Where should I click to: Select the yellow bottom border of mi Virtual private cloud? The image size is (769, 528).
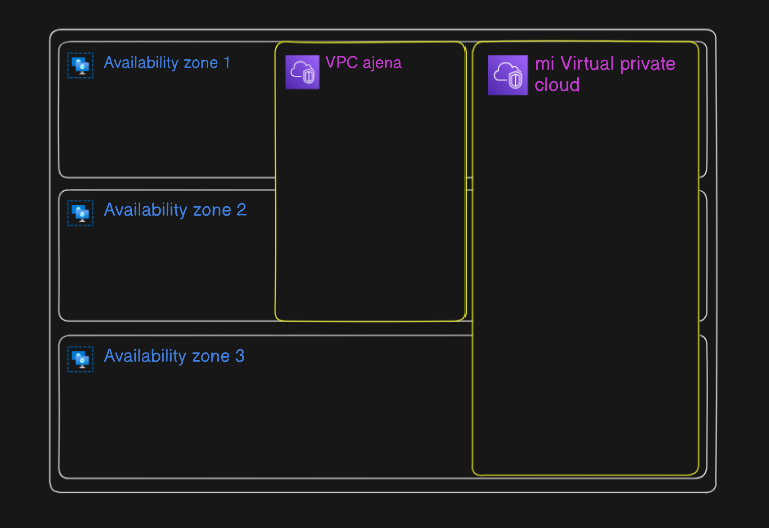click(585, 475)
